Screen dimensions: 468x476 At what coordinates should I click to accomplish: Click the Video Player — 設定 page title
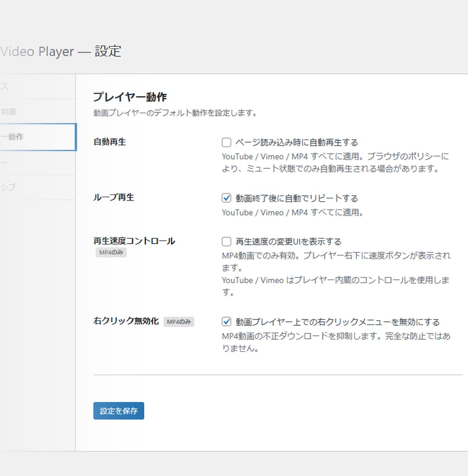pos(61,51)
